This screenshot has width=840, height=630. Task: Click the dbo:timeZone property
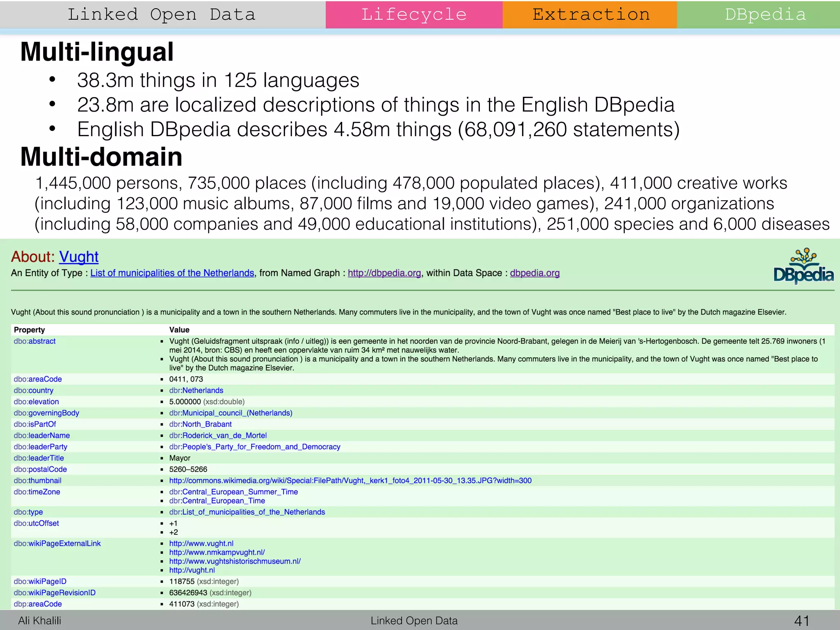click(x=37, y=492)
